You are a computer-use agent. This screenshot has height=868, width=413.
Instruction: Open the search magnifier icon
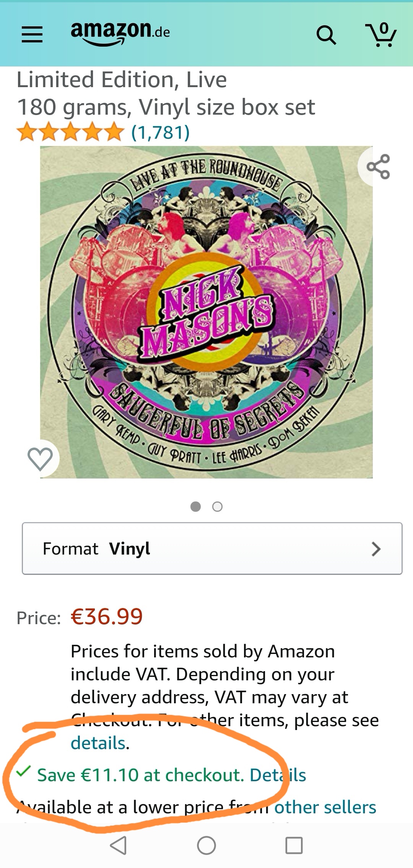[326, 36]
